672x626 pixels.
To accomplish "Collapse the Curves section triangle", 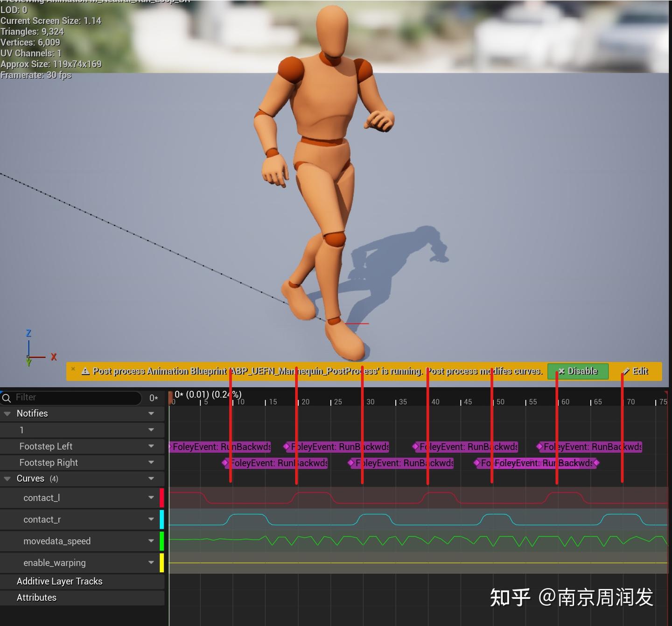I will pos(7,478).
